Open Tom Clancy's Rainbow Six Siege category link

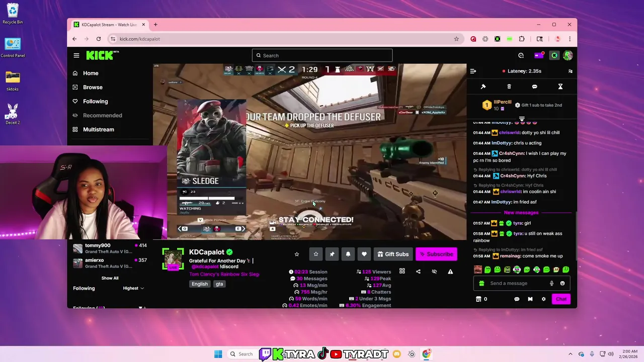click(x=224, y=274)
